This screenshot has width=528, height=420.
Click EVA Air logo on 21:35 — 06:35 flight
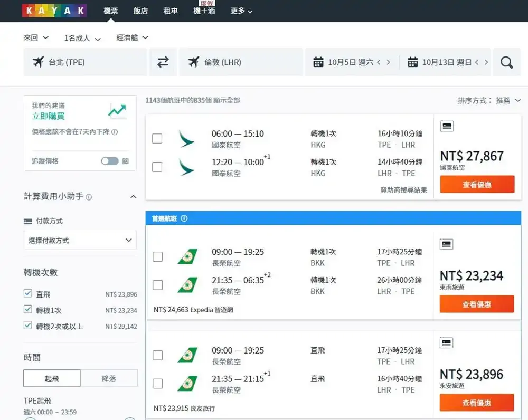point(187,285)
